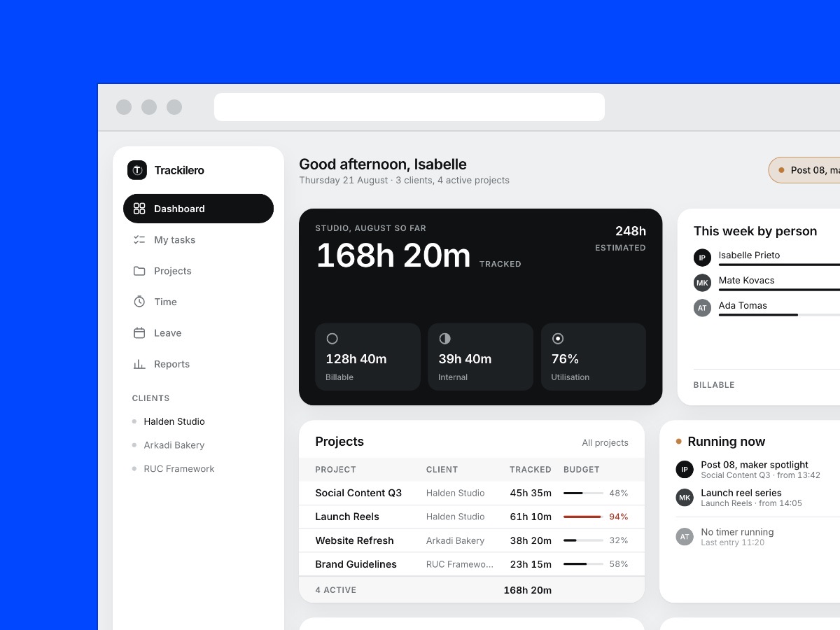Viewport: 840px width, 630px height.
Task: Click Arkadi Bakery in the projects table
Action: click(x=455, y=540)
